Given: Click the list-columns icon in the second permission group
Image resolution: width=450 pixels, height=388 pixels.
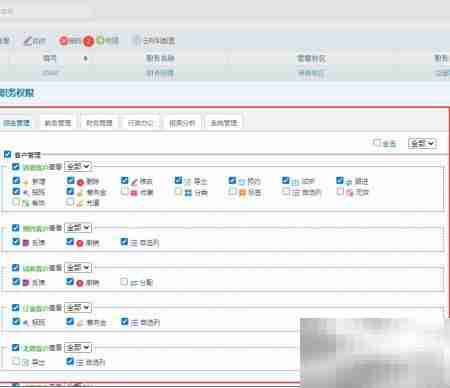Looking at the screenshot, I should point(134,243).
